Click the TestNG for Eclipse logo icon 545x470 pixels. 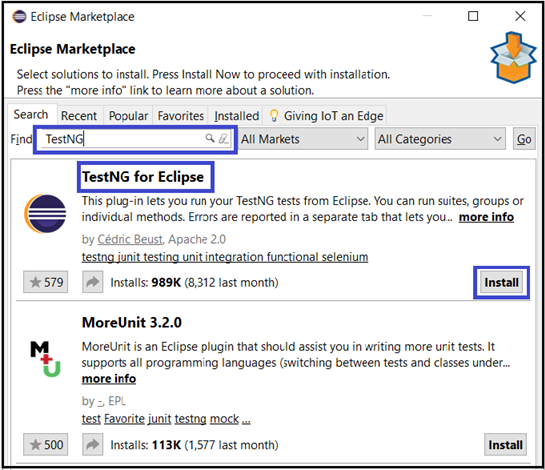click(x=45, y=213)
